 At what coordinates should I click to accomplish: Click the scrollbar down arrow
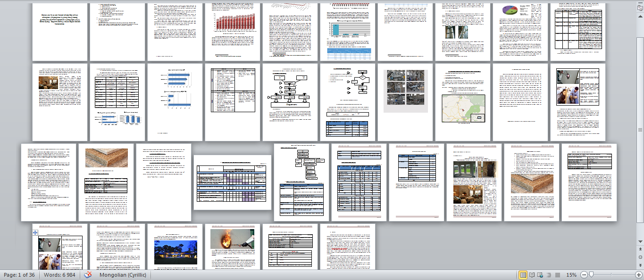point(640,242)
